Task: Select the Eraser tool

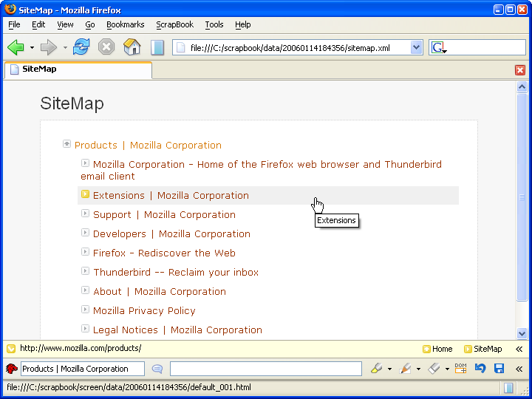Action: [434, 369]
